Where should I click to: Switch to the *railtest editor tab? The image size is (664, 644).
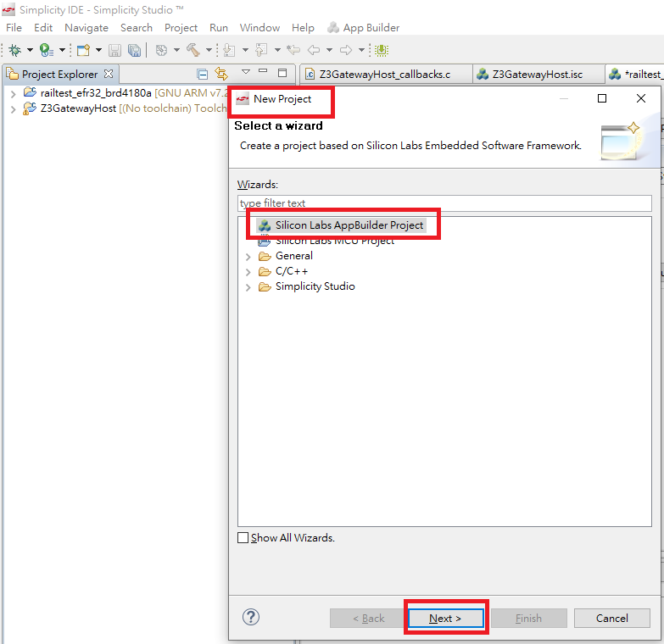click(634, 75)
